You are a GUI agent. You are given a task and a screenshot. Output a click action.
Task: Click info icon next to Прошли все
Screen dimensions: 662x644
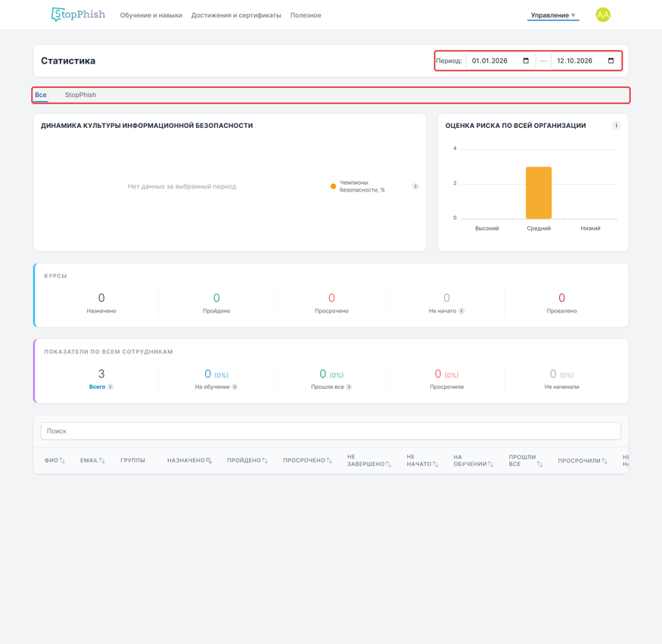pyautogui.click(x=349, y=387)
